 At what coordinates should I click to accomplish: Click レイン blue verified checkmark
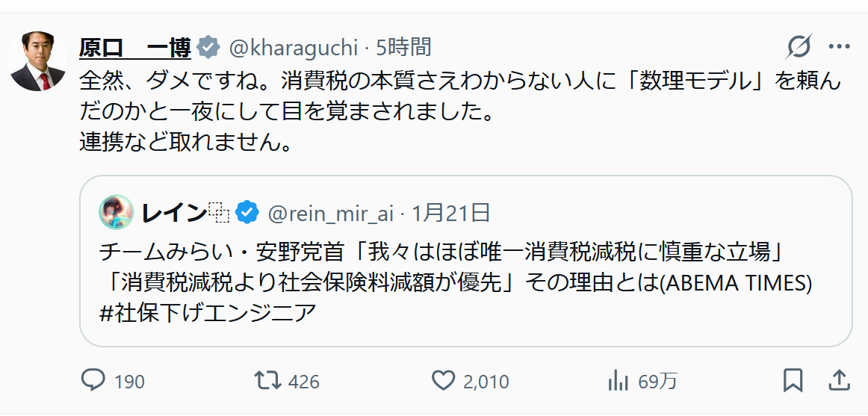(247, 213)
